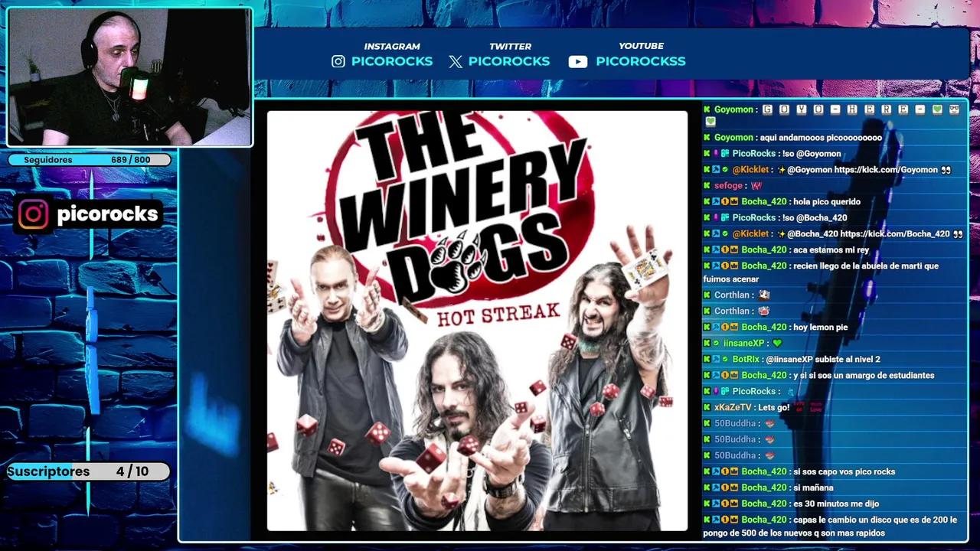Open the PICOROCKS Twitter handle text

point(509,61)
